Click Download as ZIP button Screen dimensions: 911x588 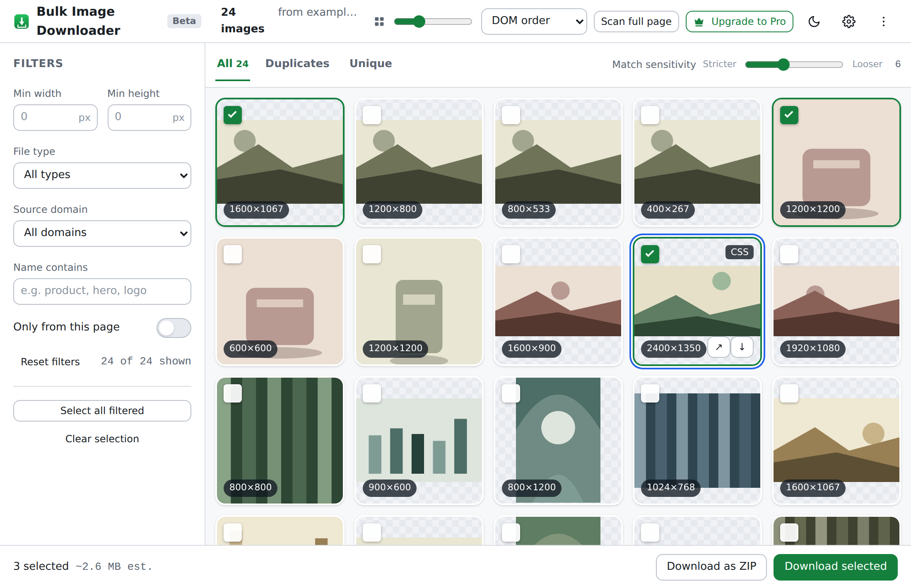(711, 566)
